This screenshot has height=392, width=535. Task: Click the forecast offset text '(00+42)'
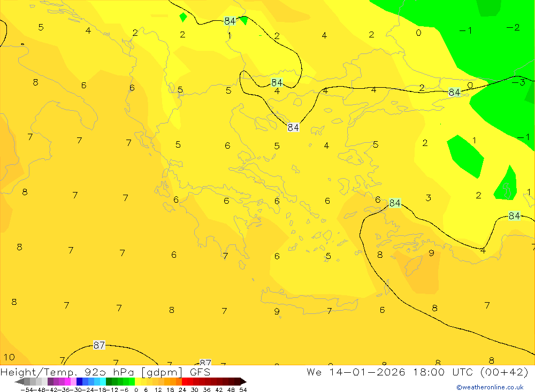coord(504,372)
